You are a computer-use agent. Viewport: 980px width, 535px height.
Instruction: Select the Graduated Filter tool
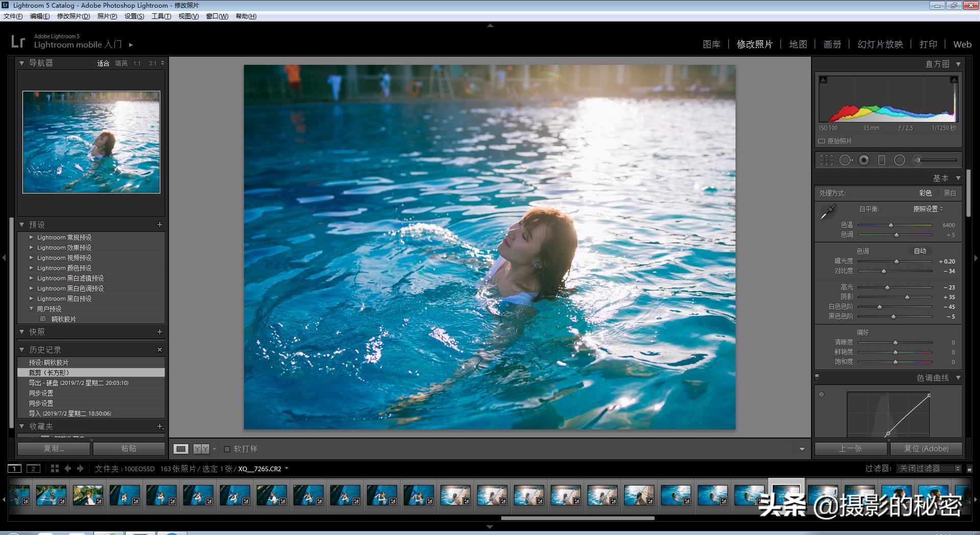point(881,160)
